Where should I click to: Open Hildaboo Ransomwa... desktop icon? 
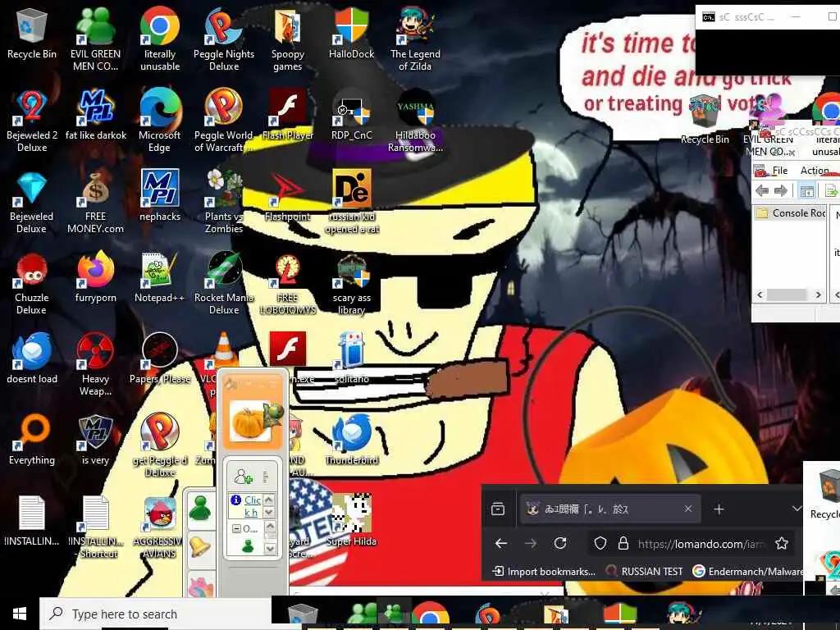[x=415, y=120]
